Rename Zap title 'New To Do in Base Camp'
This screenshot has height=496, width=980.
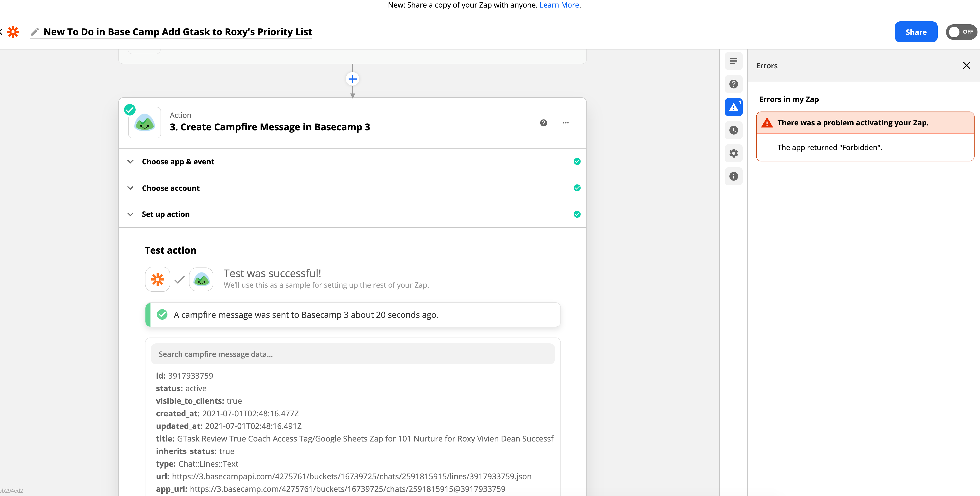coord(178,32)
